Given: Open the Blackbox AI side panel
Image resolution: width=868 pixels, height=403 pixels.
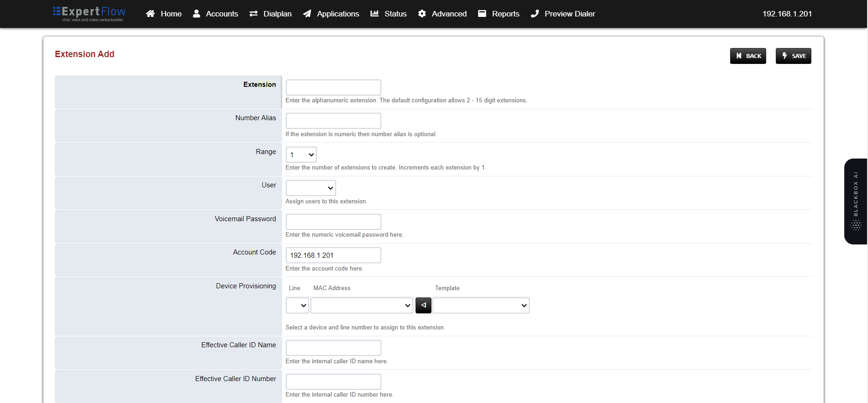Looking at the screenshot, I should [855, 201].
